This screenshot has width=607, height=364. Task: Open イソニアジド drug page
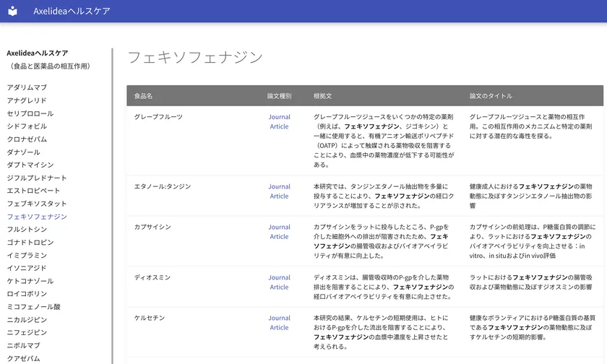pos(27,268)
